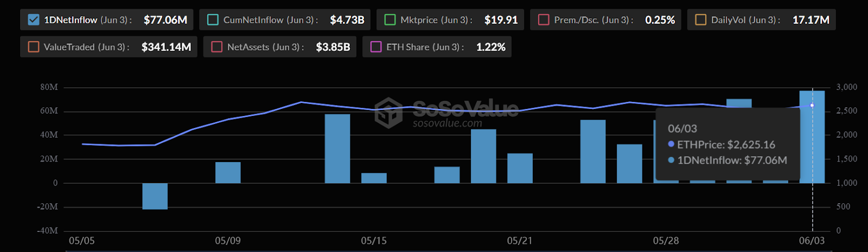Turn on ValueTraded checkbox
Viewport: 868px width, 252px height.
tap(34, 47)
